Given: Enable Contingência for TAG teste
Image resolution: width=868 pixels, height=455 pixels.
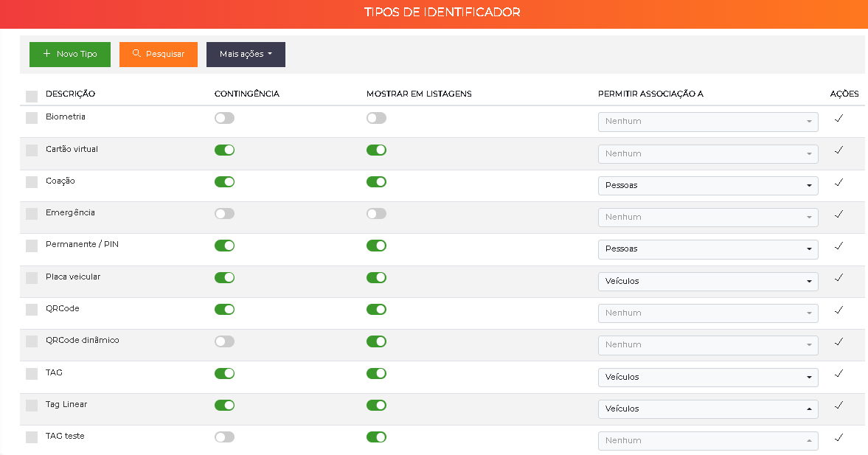Looking at the screenshot, I should click(224, 437).
